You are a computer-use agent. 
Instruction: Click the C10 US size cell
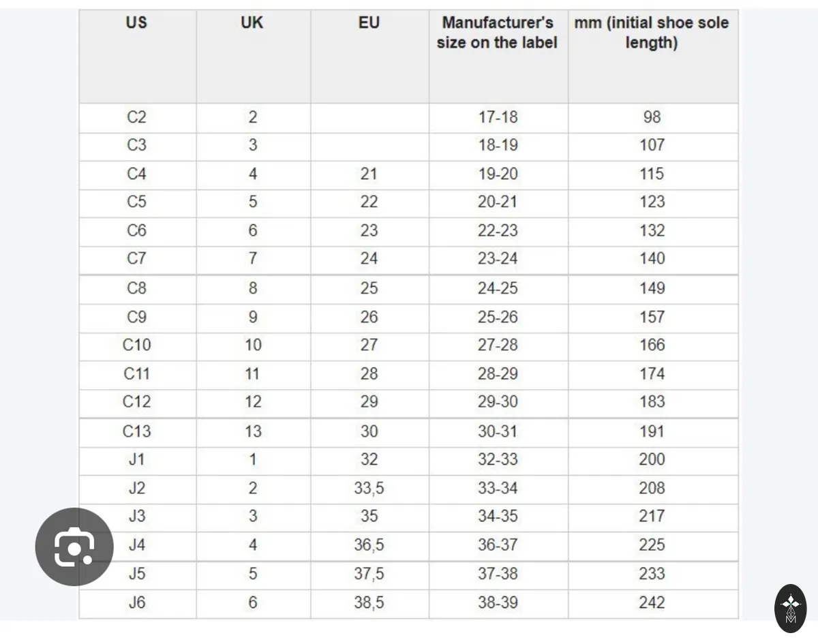tap(138, 346)
